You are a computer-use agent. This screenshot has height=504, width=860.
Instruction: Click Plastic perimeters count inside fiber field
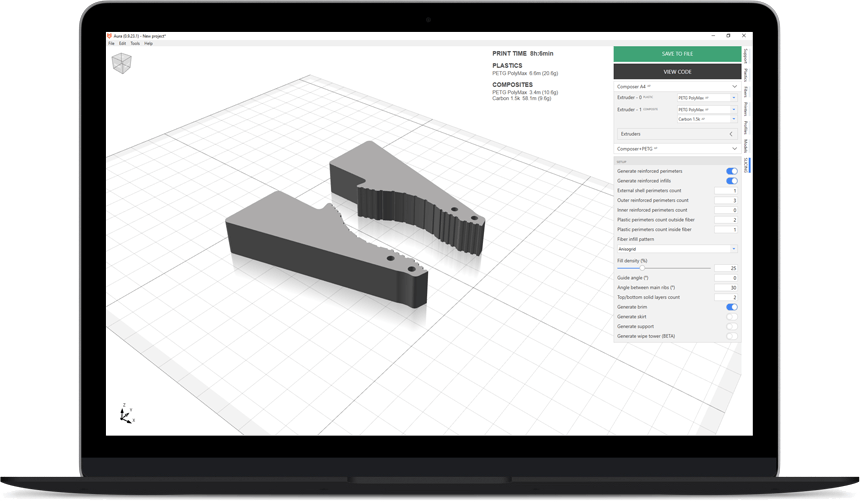tap(726, 230)
